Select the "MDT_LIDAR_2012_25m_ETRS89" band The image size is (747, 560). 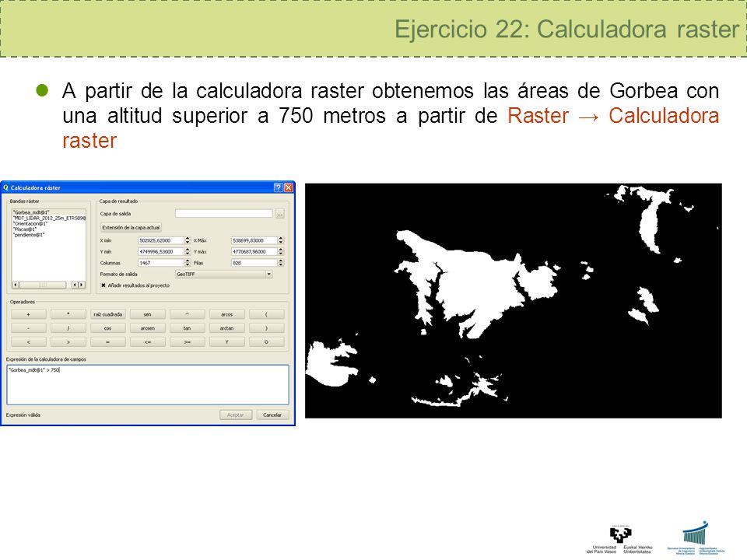49,218
